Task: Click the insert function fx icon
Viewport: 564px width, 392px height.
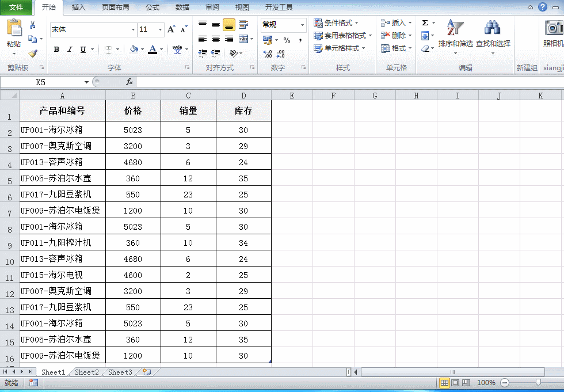Action: (x=129, y=82)
